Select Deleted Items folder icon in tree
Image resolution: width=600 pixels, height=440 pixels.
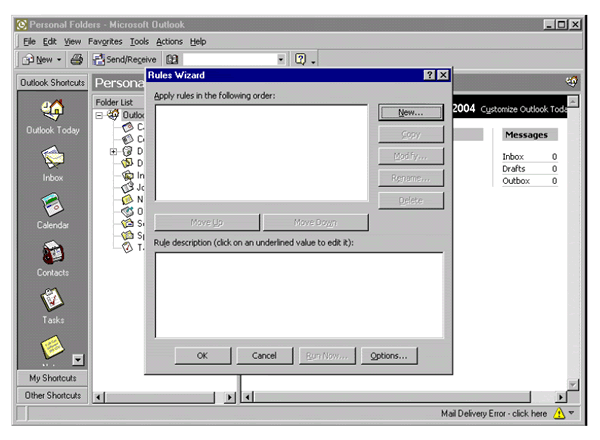click(x=127, y=151)
